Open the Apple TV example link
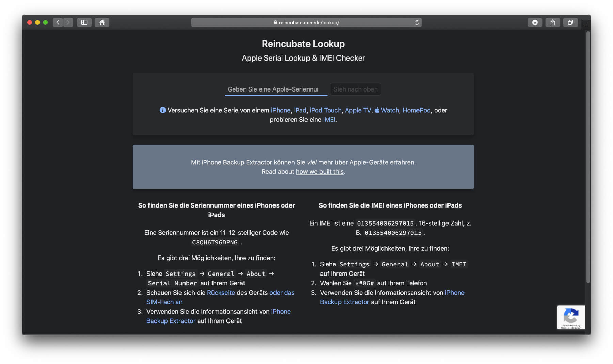613x364 pixels. (x=358, y=110)
